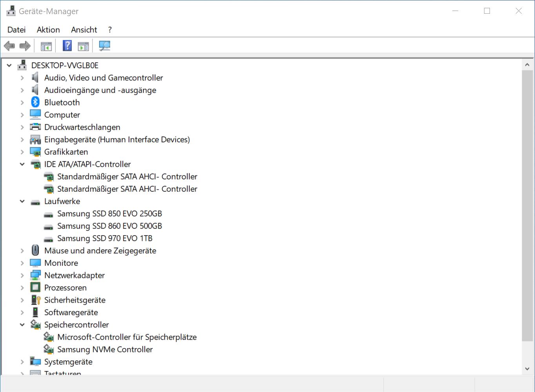
Task: Click the scrollbar down arrow
Action: coord(527,368)
